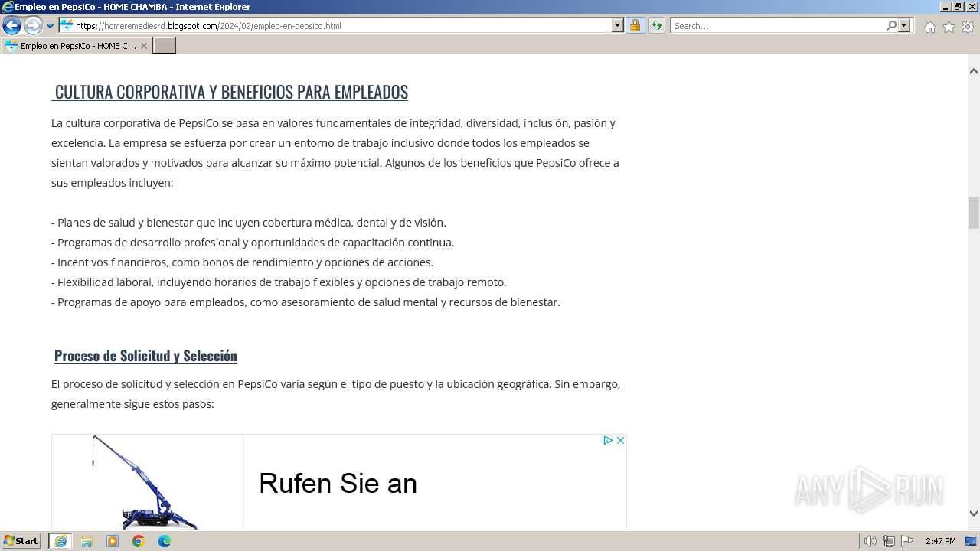Open the Tools gear icon
The height and width of the screenshot is (551, 980).
968,27
